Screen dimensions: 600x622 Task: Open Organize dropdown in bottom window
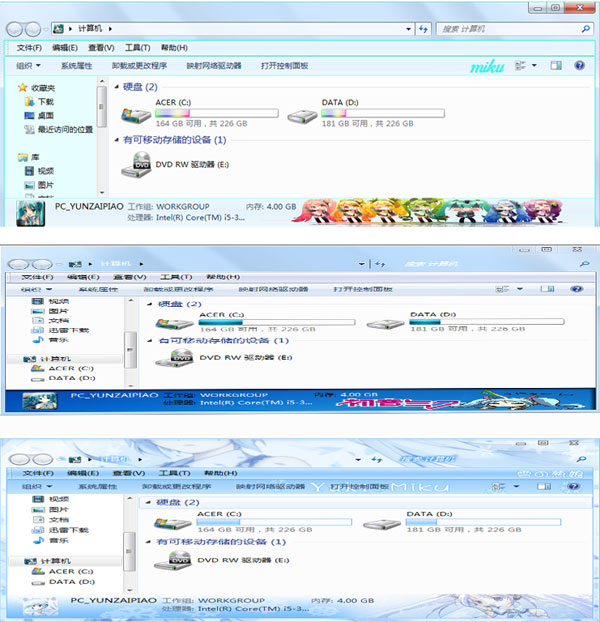(36, 486)
